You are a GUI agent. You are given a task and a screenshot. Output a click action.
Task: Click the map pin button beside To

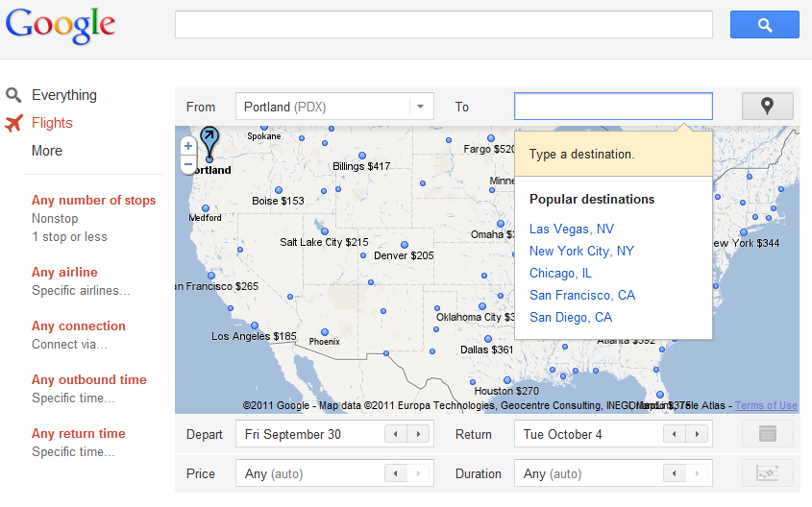coord(768,106)
